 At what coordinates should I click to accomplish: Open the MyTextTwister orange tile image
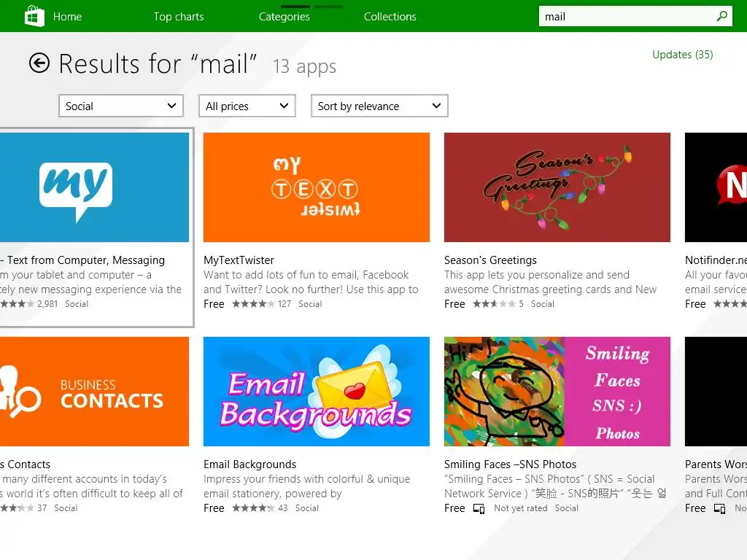click(317, 187)
